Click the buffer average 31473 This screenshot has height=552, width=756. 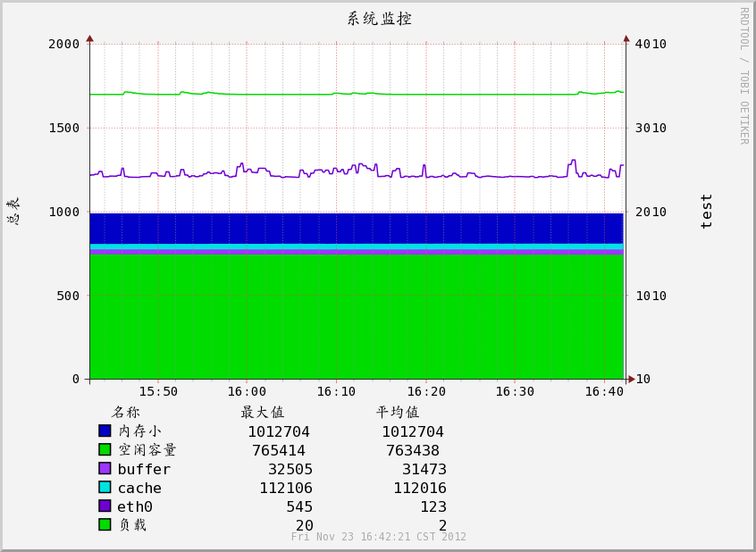[x=424, y=469]
